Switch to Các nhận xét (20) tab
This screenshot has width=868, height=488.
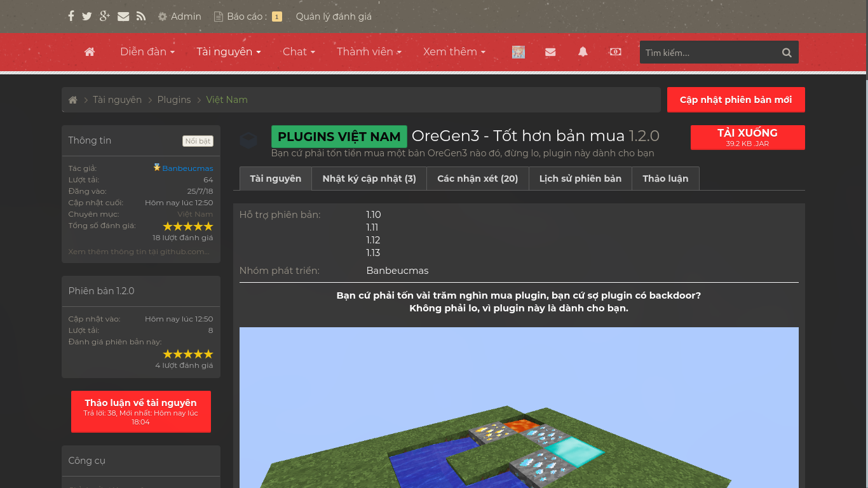tap(478, 179)
